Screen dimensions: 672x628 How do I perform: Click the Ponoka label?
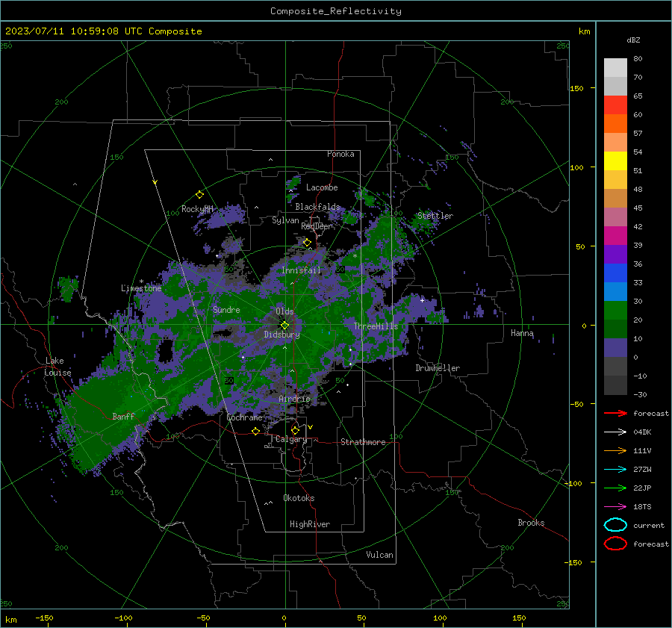tap(340, 154)
